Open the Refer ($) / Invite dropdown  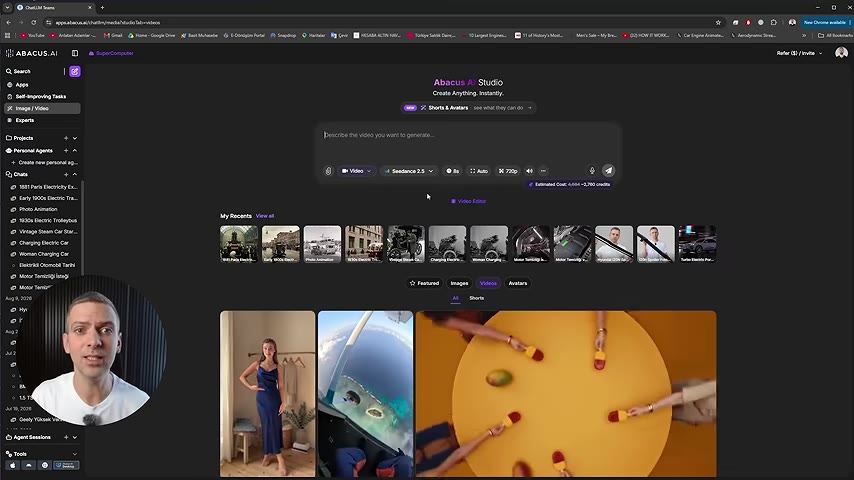(799, 53)
